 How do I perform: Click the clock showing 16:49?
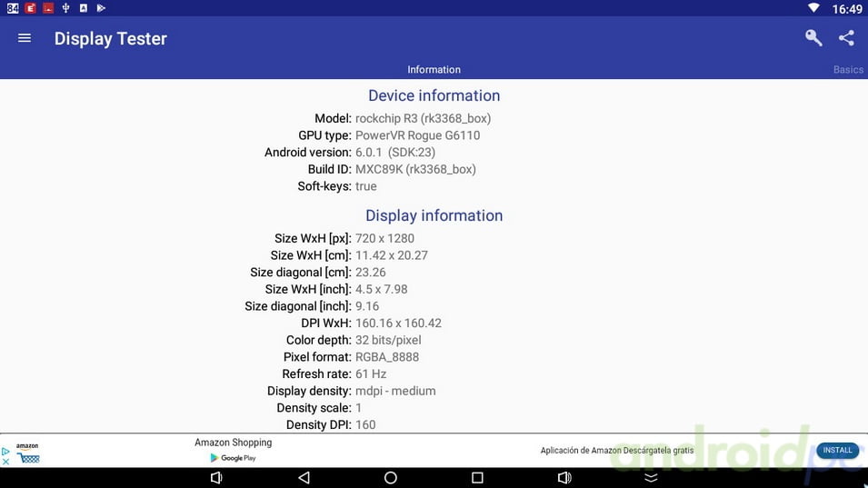[846, 9]
